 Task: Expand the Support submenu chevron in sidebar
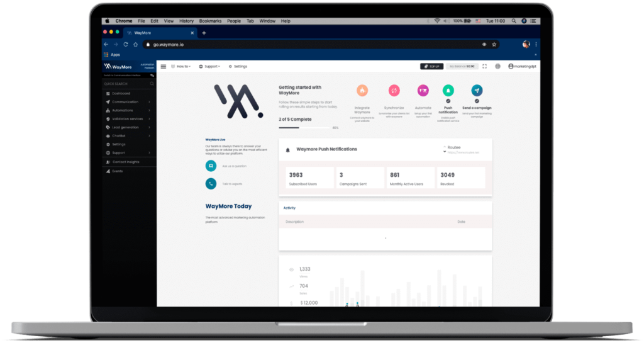pos(150,152)
